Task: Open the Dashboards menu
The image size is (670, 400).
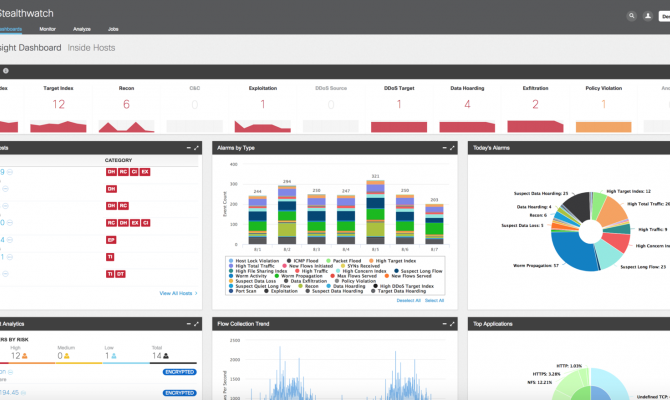Action: (10, 29)
